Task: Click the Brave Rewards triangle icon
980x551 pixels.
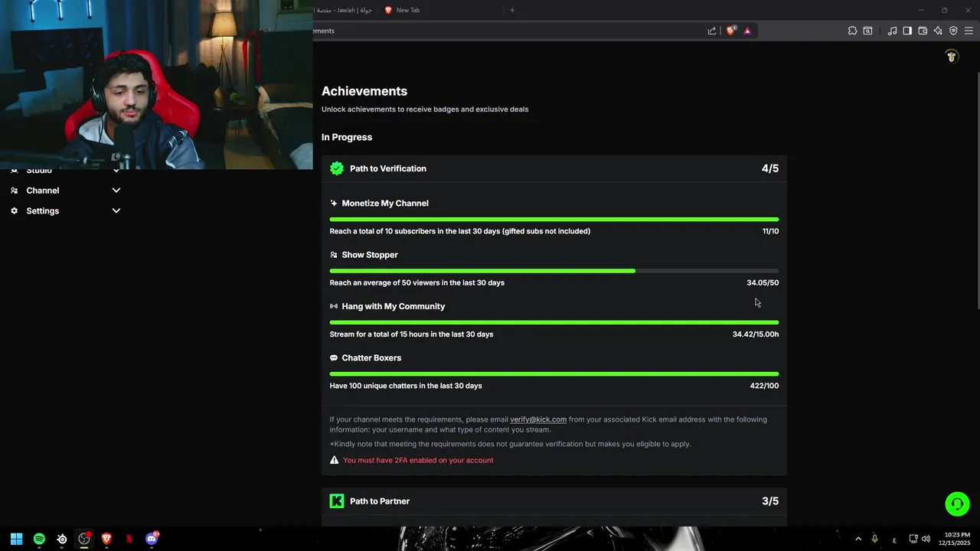Action: 747,31
